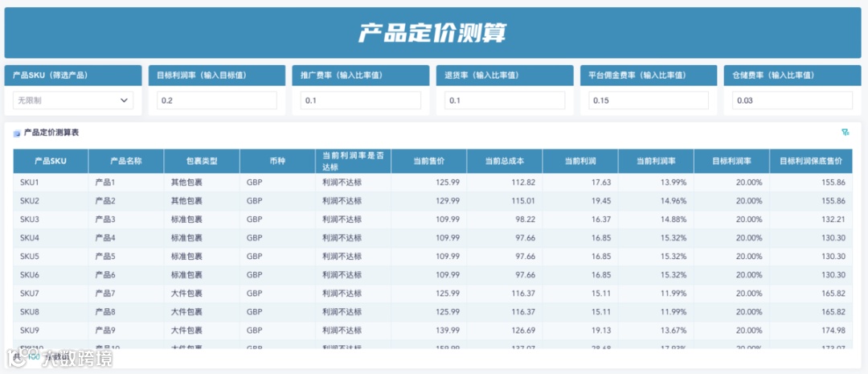Screen dimensions: 868x374
Task: Click total cost 126.69 for SKU9
Action: pyautogui.click(x=524, y=331)
